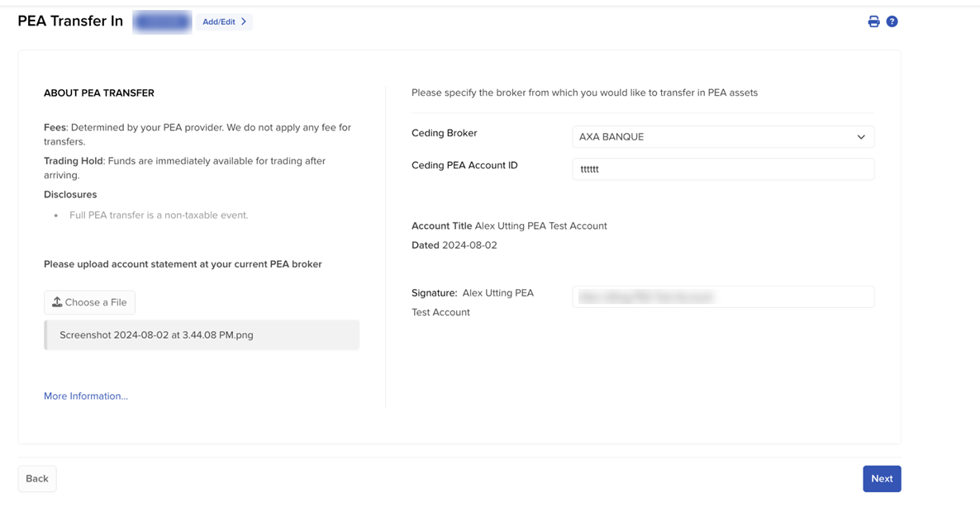Click the non-taxable event disclosure bullet
Image resolution: width=980 pixels, height=531 pixels.
159,216
